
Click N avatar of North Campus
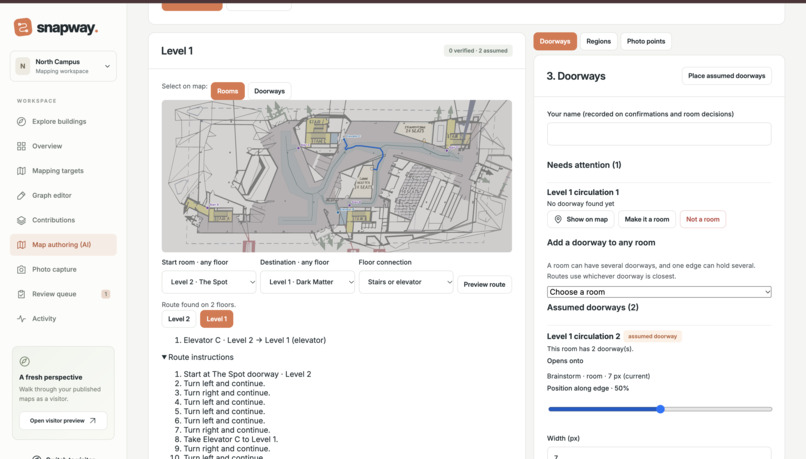(23, 66)
